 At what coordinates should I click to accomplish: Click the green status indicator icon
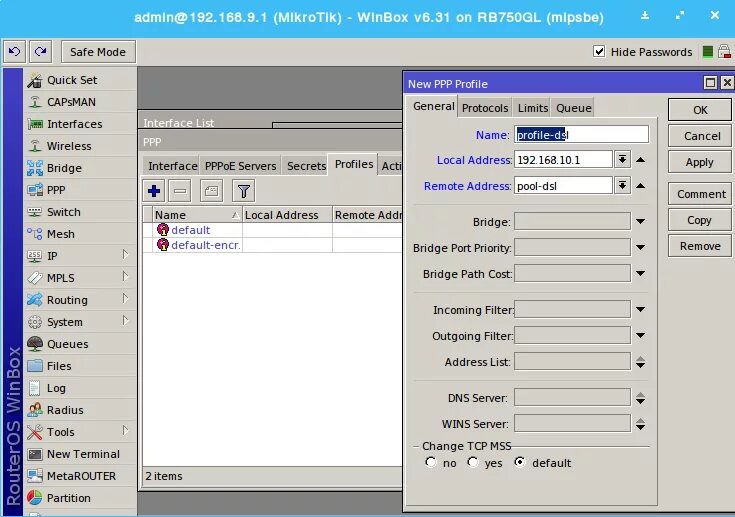pyautogui.click(x=708, y=52)
